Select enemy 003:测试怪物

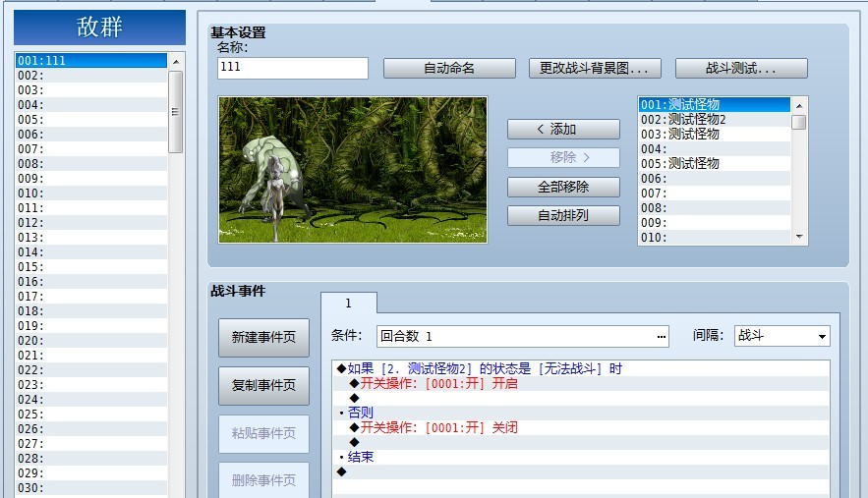click(715, 134)
